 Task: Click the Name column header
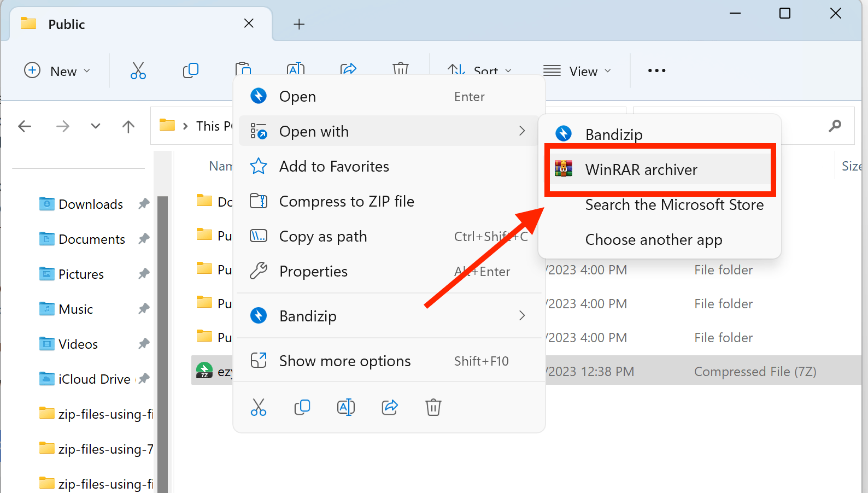click(221, 166)
